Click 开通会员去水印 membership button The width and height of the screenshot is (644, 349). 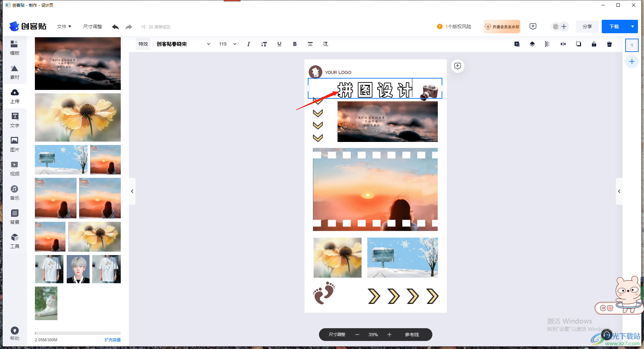pyautogui.click(x=502, y=27)
